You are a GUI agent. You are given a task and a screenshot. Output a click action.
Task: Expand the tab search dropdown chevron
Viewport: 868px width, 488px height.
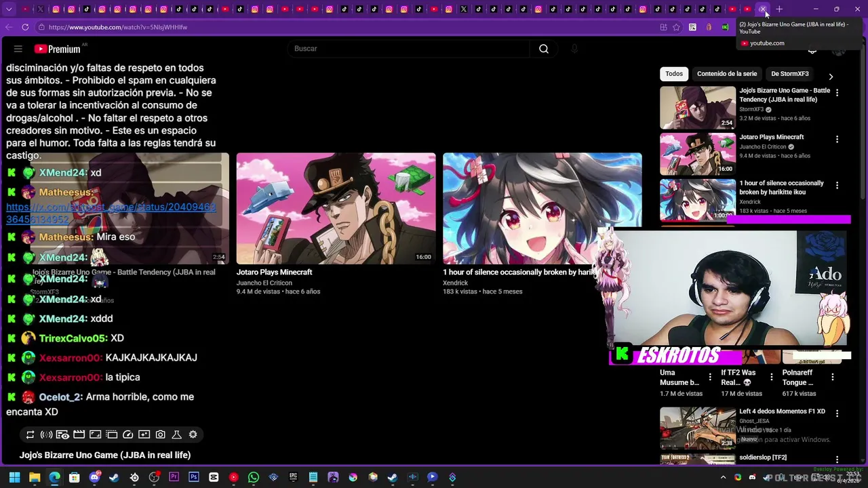pyautogui.click(x=9, y=9)
